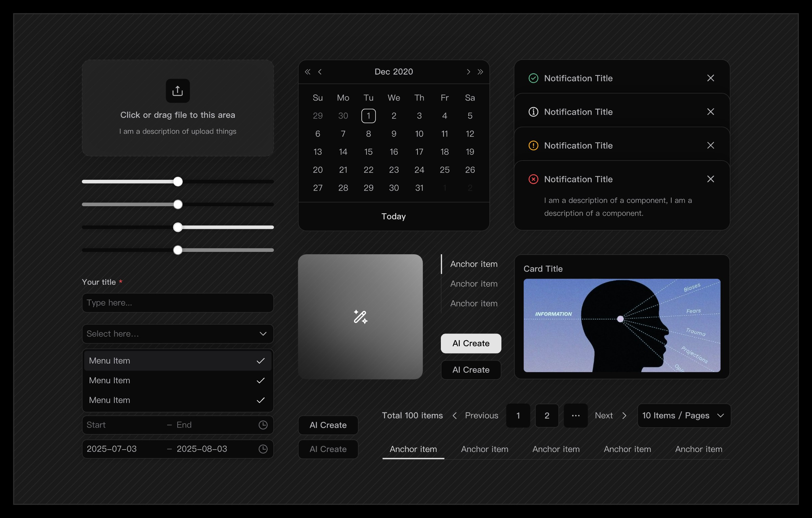Click the magic wand icon on the gradient tile
The height and width of the screenshot is (518, 812).
[x=360, y=317]
